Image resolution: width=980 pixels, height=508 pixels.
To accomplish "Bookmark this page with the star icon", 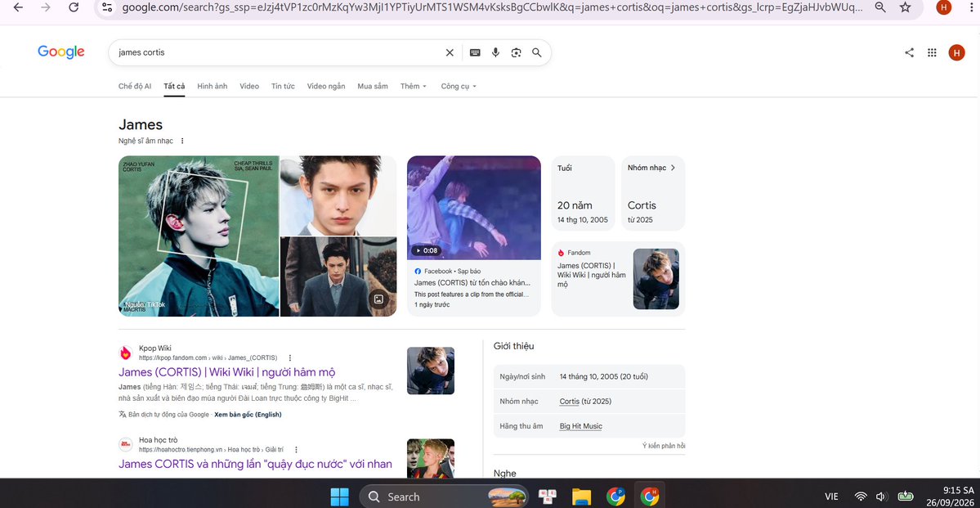I will point(905,7).
